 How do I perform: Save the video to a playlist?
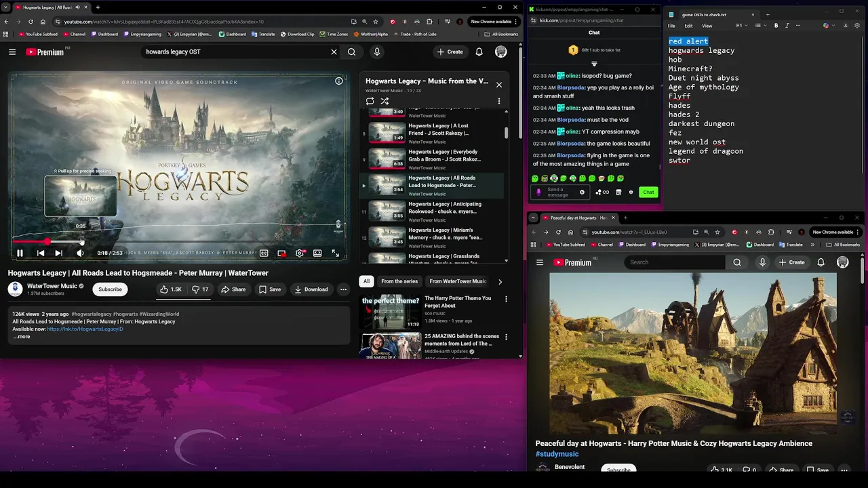pos(269,289)
